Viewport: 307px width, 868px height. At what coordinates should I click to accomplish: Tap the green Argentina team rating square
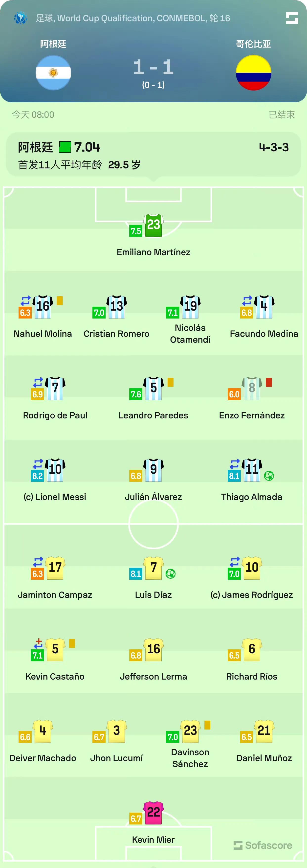coord(65,147)
